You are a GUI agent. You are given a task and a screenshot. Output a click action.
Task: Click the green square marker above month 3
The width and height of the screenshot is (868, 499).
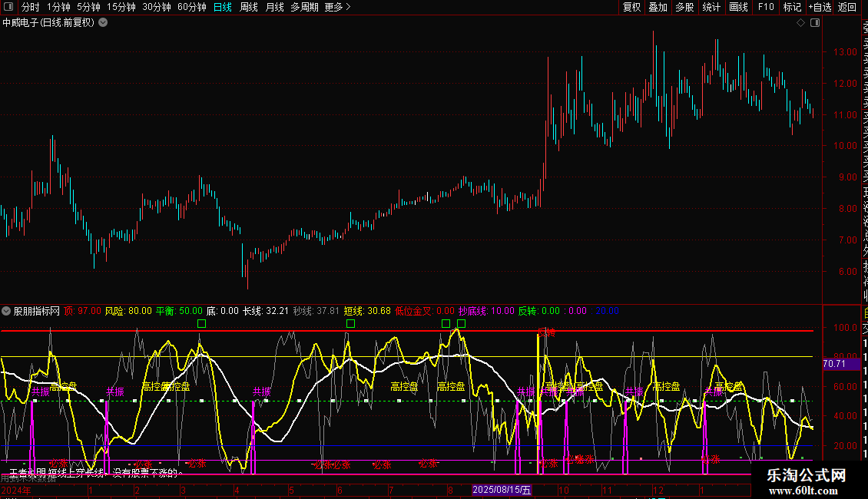pos(201,324)
